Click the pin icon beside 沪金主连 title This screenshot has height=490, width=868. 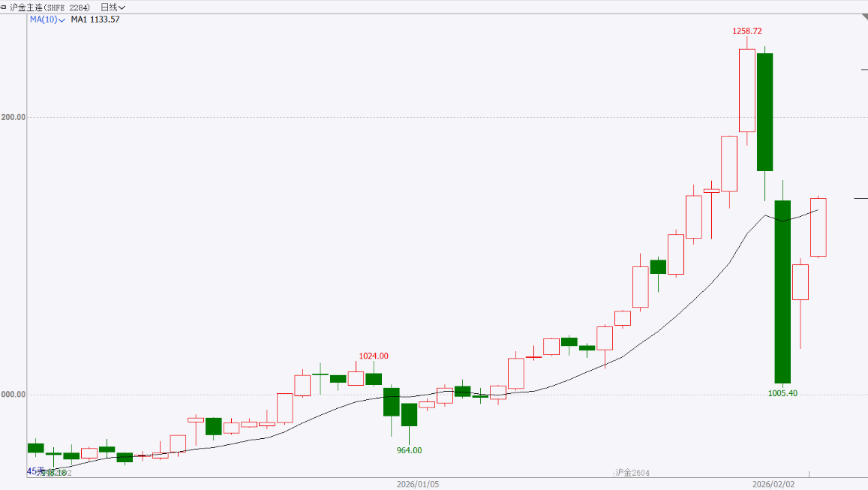click(x=4, y=7)
